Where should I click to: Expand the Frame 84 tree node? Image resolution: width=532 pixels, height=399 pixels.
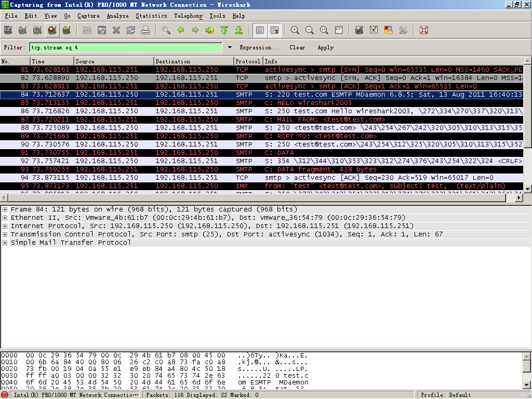(x=5, y=209)
